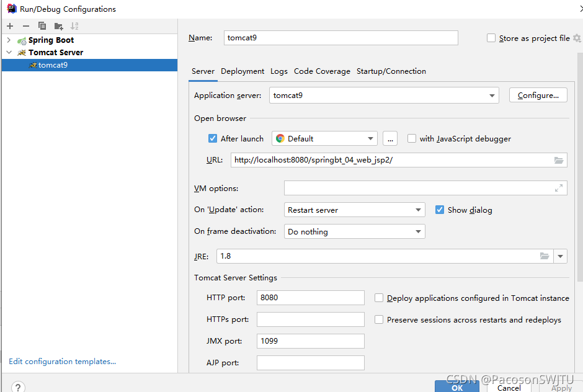The image size is (583, 392).
Task: Select the Spring Boot tree item
Action: (51, 40)
